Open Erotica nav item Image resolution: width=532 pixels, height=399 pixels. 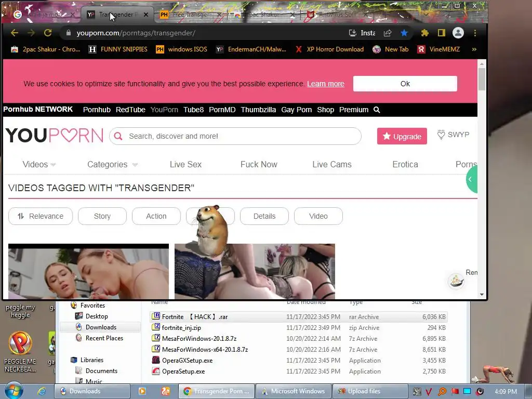click(x=405, y=164)
